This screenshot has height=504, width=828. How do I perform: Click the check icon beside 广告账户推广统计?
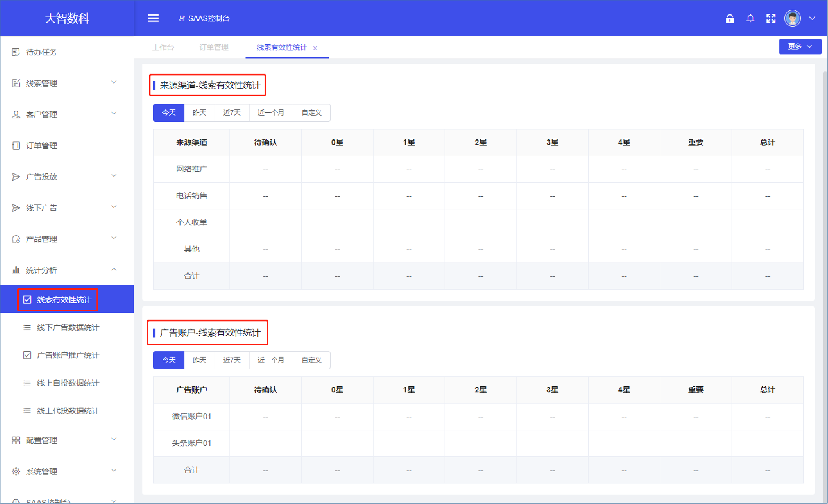[x=27, y=355]
